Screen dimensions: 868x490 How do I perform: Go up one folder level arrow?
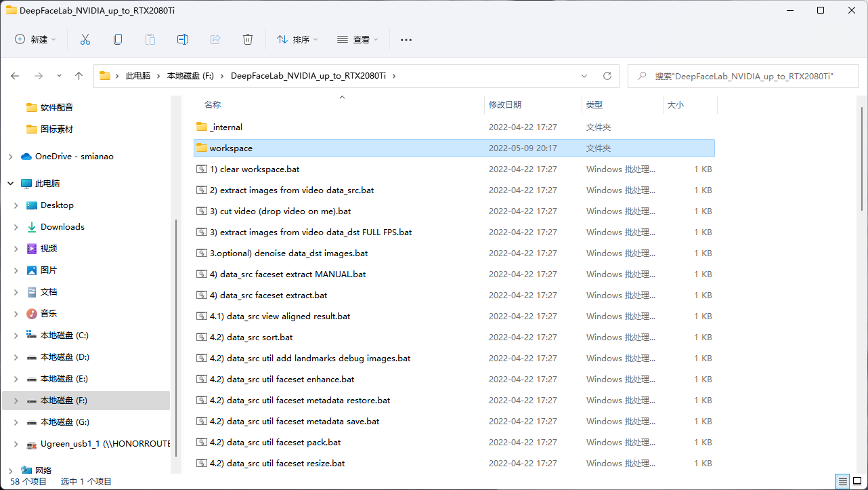point(79,76)
